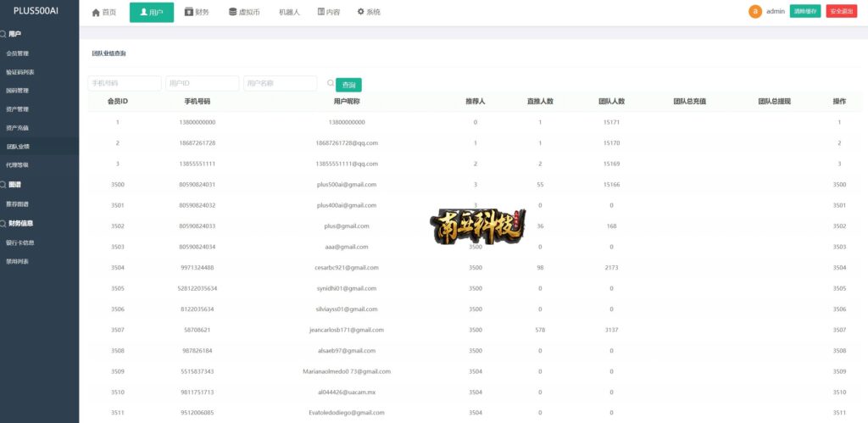Click the 团队总充值 column header
Image resolution: width=868 pixels, height=423 pixels.
[690, 102]
